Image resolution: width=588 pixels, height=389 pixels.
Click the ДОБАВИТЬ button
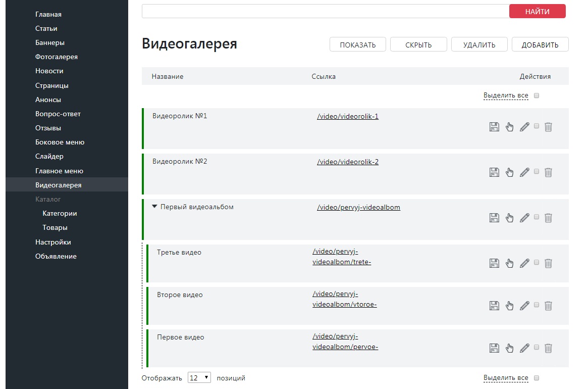[540, 44]
